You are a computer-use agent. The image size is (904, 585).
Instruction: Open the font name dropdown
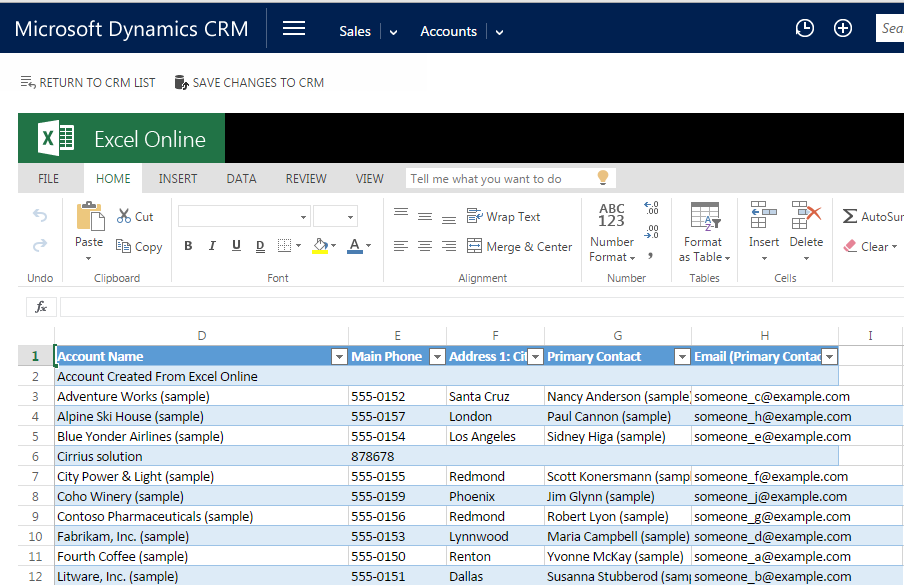coord(303,217)
